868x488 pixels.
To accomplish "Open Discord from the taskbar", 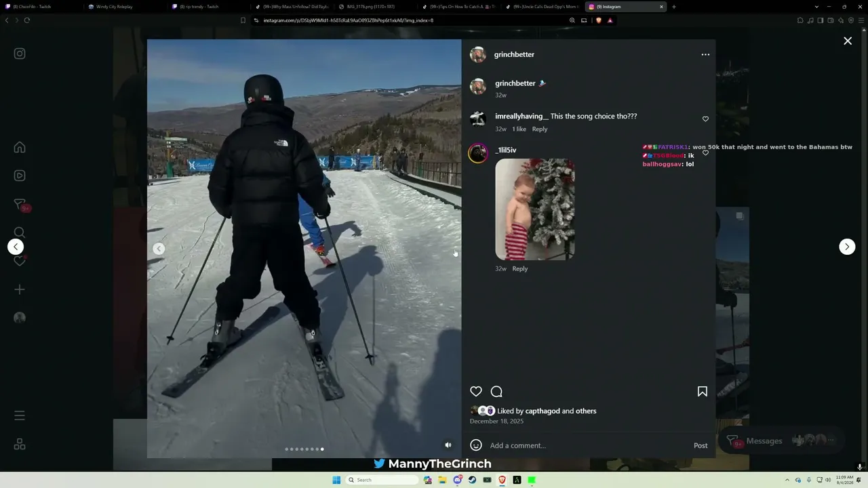I will click(457, 481).
